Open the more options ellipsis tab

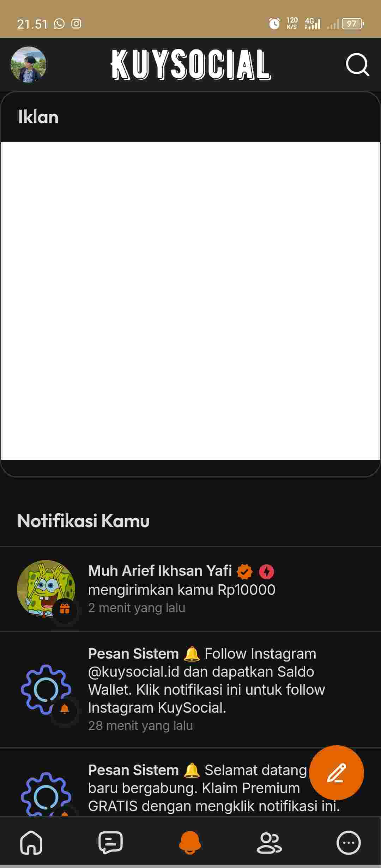(x=349, y=843)
